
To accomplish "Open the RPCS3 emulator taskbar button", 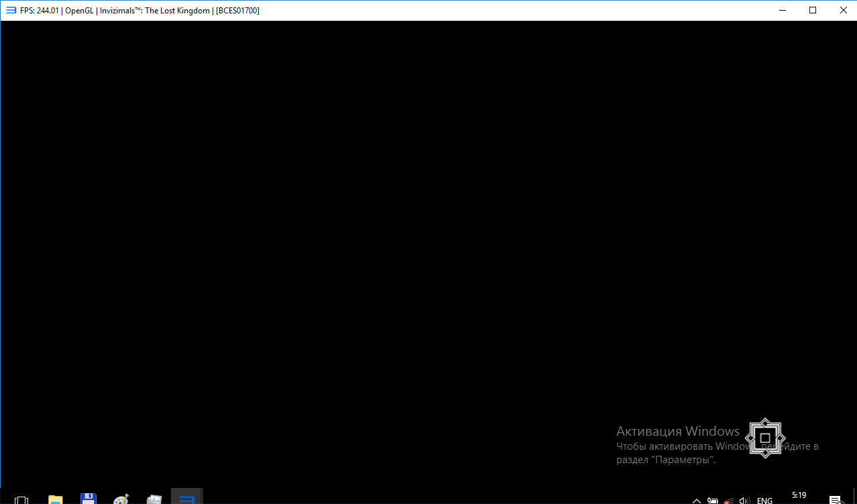I will point(187,499).
